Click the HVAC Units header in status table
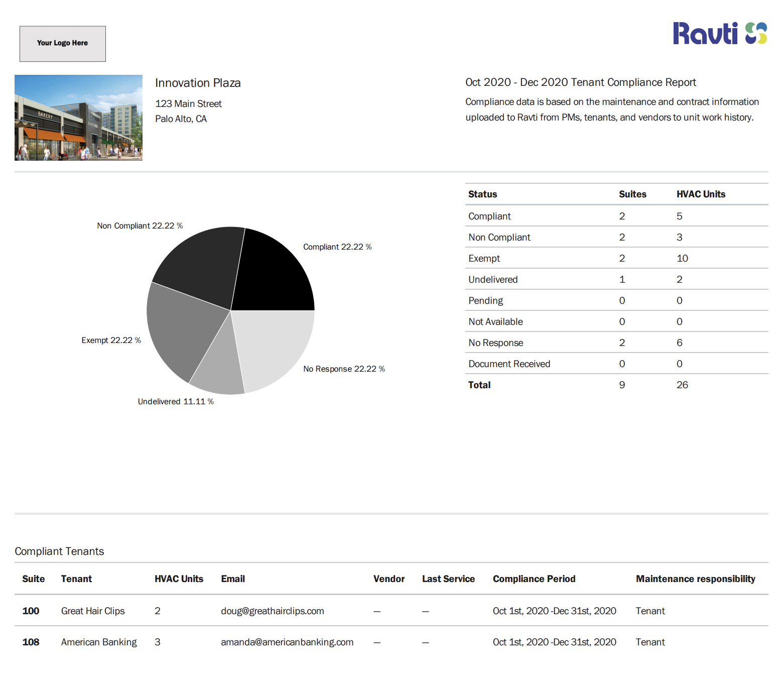The width and height of the screenshot is (784, 686). (701, 194)
